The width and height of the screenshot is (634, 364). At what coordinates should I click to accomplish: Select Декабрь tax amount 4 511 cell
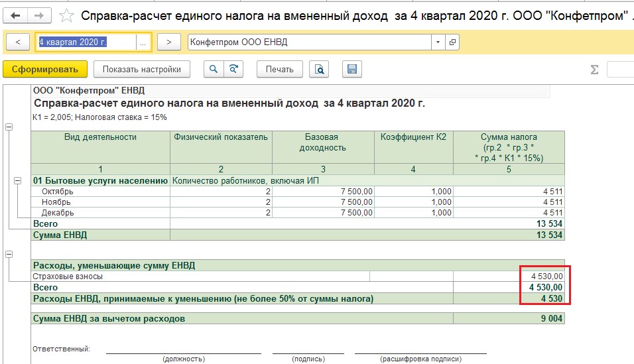click(x=509, y=212)
